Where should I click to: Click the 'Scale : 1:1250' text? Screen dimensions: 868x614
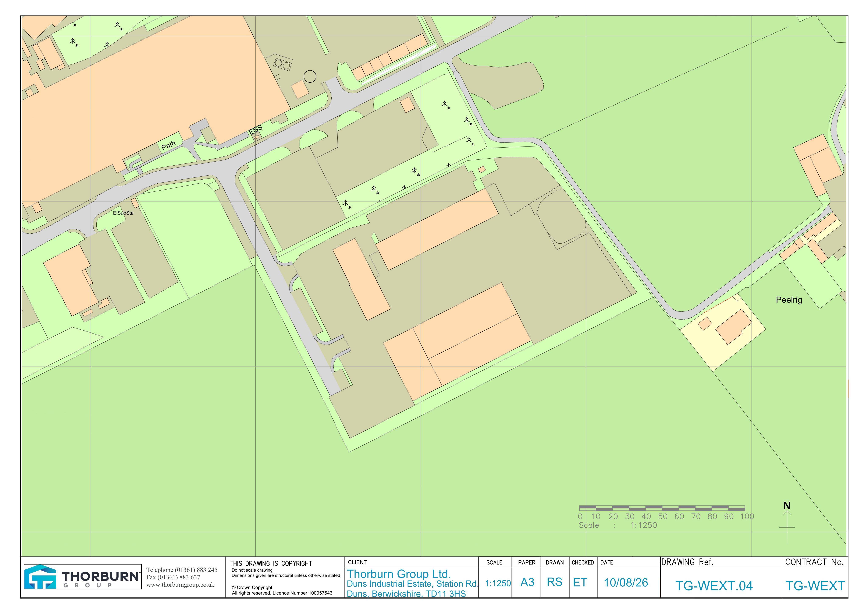pyautogui.click(x=618, y=525)
